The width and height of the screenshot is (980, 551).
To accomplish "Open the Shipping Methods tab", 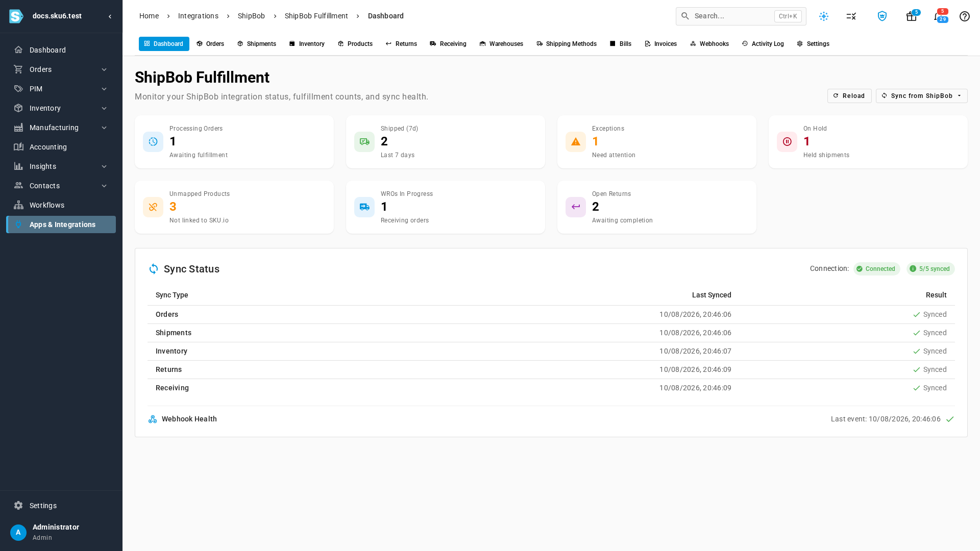I will [567, 44].
